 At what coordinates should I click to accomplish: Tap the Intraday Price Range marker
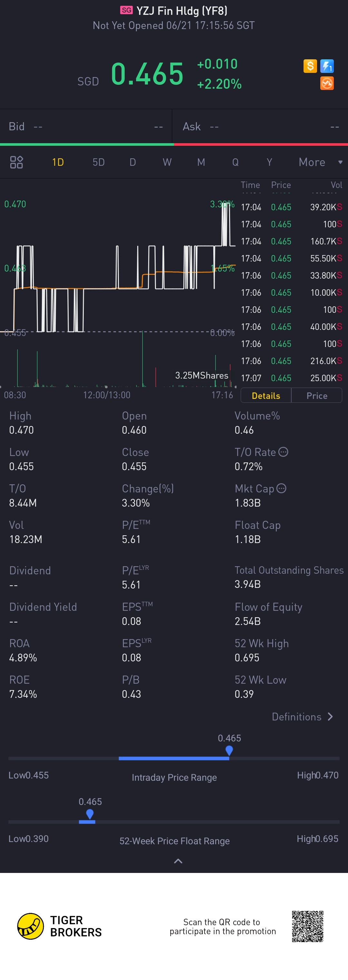(x=229, y=751)
